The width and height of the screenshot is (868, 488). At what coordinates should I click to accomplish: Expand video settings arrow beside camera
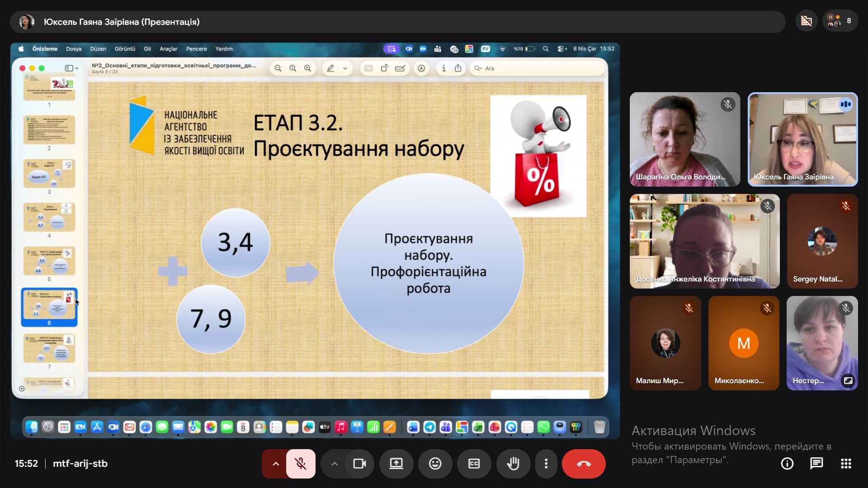coord(335,464)
